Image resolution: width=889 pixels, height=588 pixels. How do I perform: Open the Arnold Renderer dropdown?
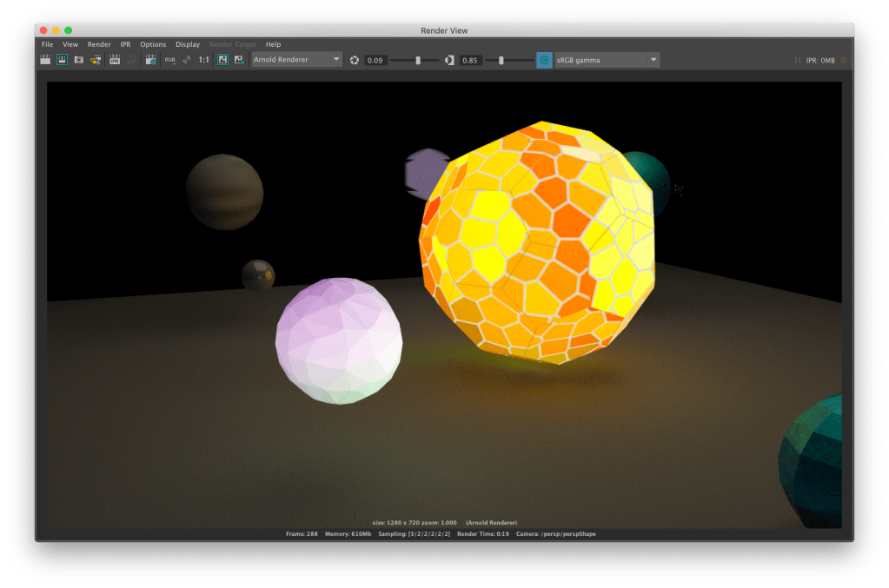296,60
